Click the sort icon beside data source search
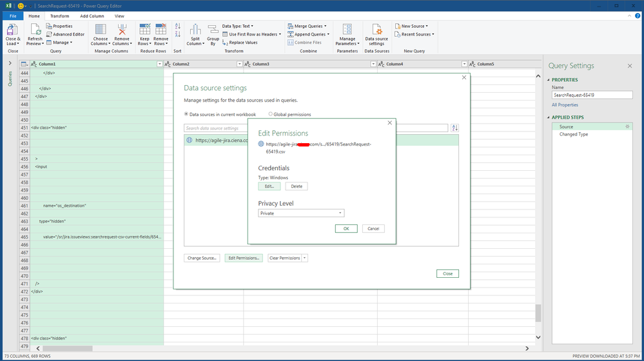Viewport: 644px width, 361px height. 454,128
